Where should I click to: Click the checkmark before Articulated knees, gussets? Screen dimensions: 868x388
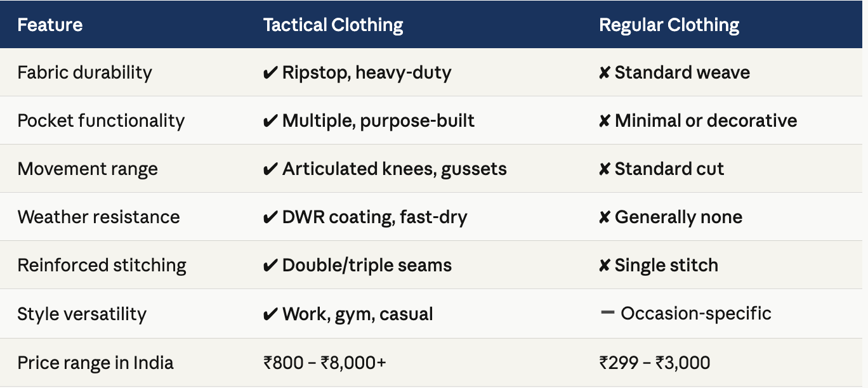click(x=270, y=169)
